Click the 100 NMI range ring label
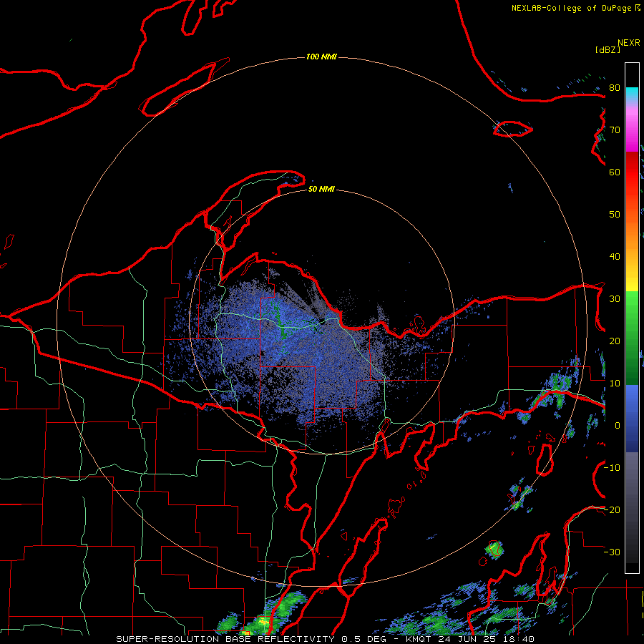 coord(321,57)
